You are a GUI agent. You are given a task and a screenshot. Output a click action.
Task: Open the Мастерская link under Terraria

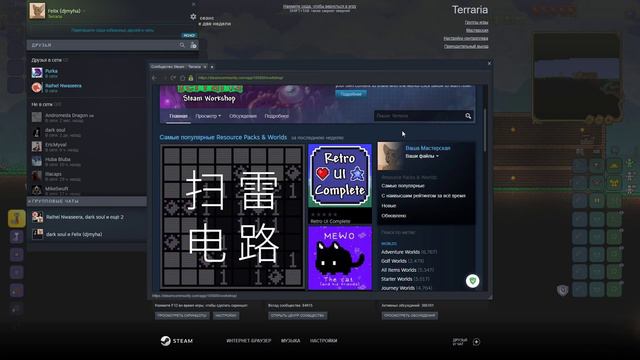click(x=477, y=30)
